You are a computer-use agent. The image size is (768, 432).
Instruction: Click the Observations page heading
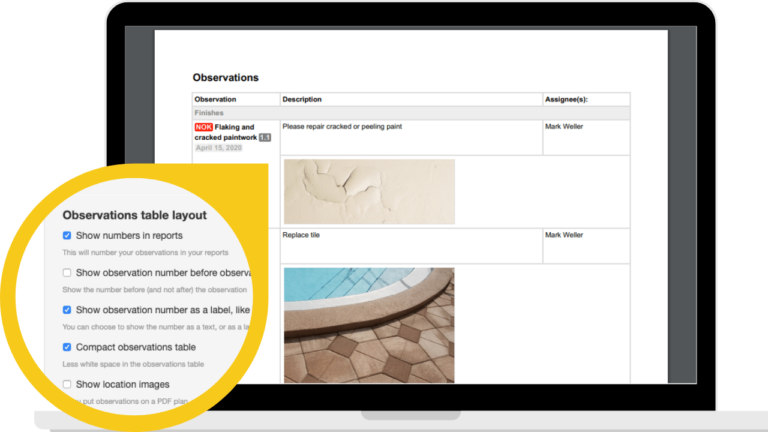pyautogui.click(x=225, y=77)
